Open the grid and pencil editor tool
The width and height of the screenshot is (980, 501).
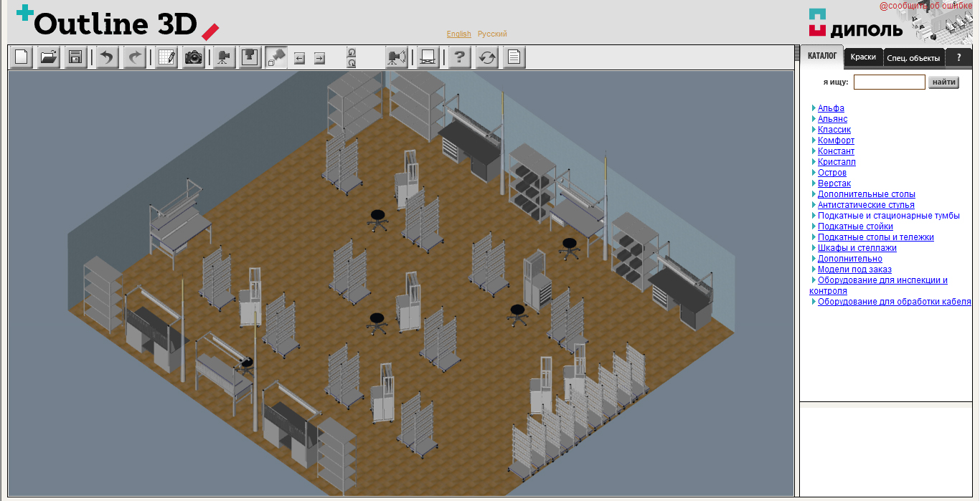click(x=166, y=57)
